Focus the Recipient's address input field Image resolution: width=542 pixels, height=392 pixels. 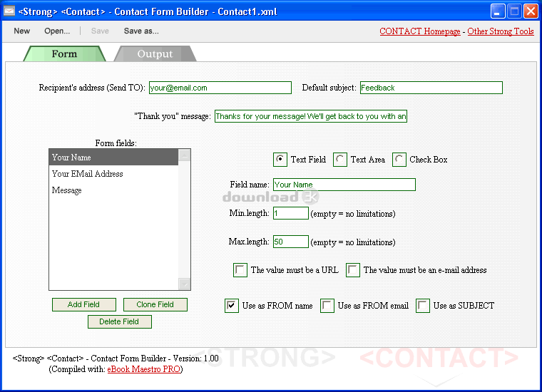(x=220, y=88)
